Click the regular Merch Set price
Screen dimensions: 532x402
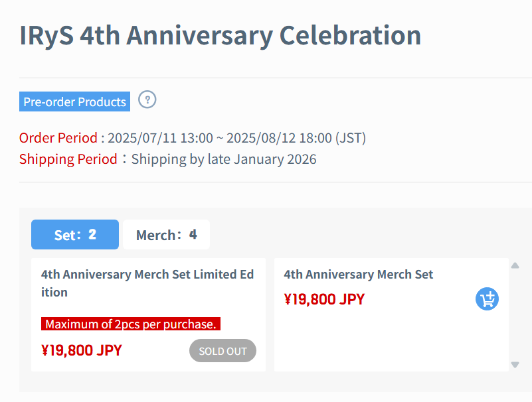[324, 299]
